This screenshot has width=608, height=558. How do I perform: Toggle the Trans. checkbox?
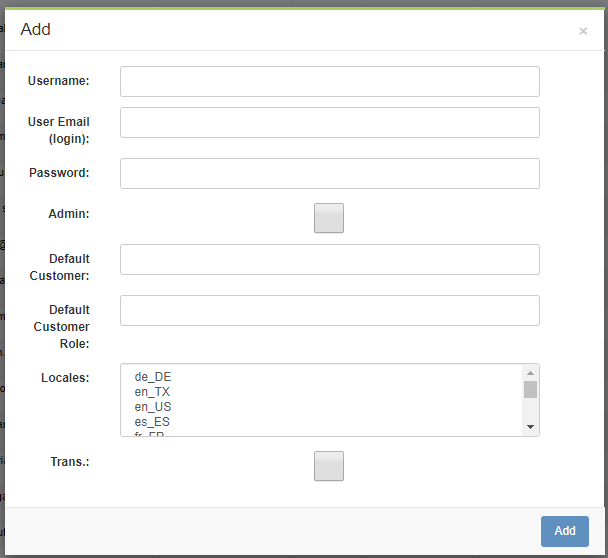[x=329, y=466]
